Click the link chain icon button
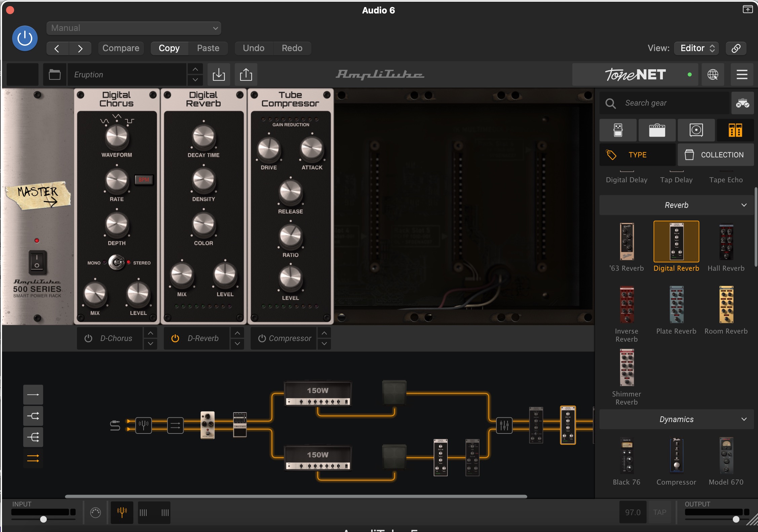 pyautogui.click(x=736, y=48)
